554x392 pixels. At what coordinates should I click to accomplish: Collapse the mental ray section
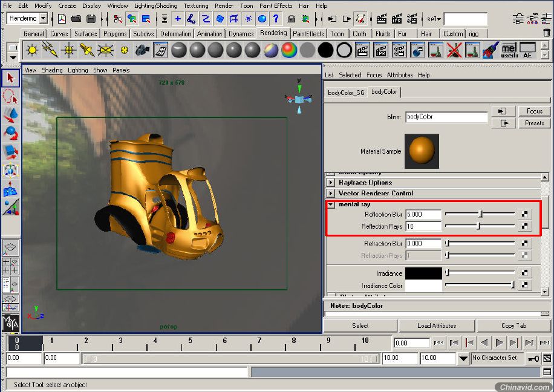[x=330, y=204]
